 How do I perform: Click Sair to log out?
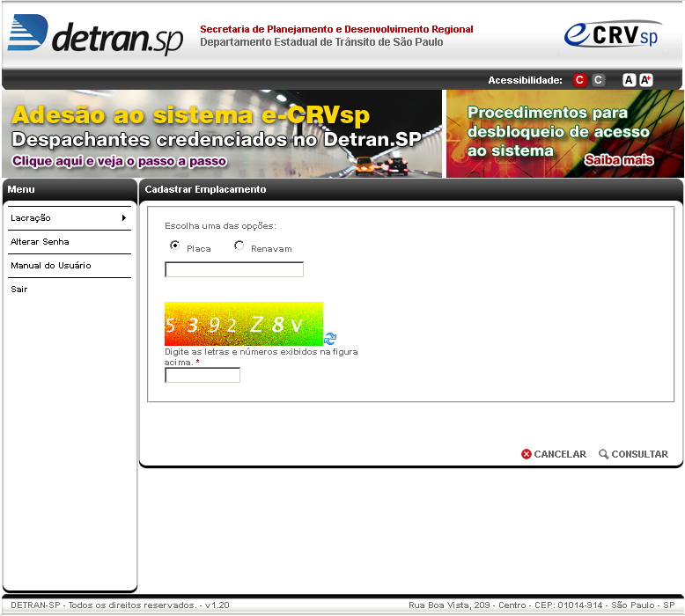(x=19, y=289)
